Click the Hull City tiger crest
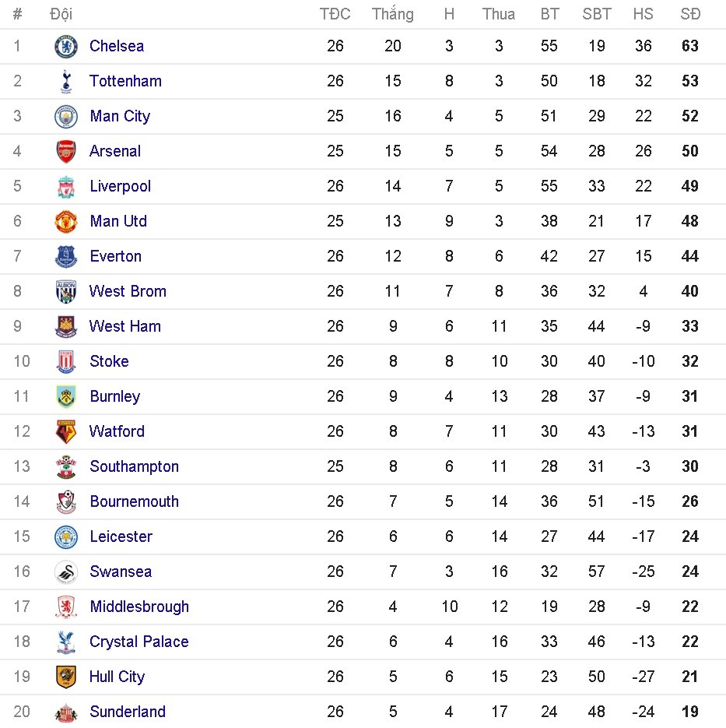Viewport: 726px width, 728px height. (66, 677)
